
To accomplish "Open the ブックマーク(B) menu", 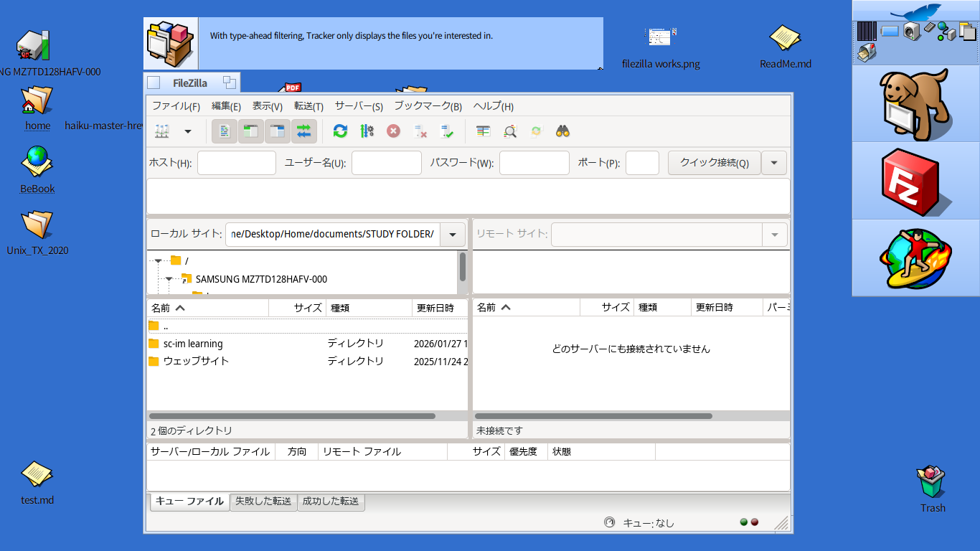I will [x=428, y=106].
